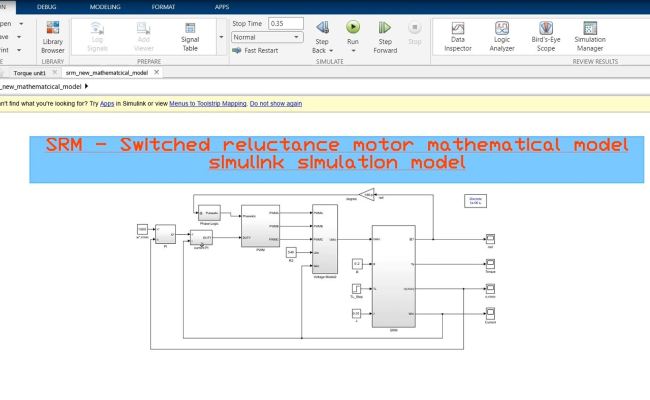Select the Phase Logic block
The width and height of the screenshot is (650, 400).
(x=209, y=213)
